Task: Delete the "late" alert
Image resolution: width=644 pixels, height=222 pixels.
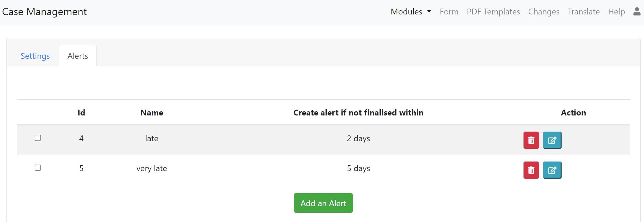Action: coord(531,140)
